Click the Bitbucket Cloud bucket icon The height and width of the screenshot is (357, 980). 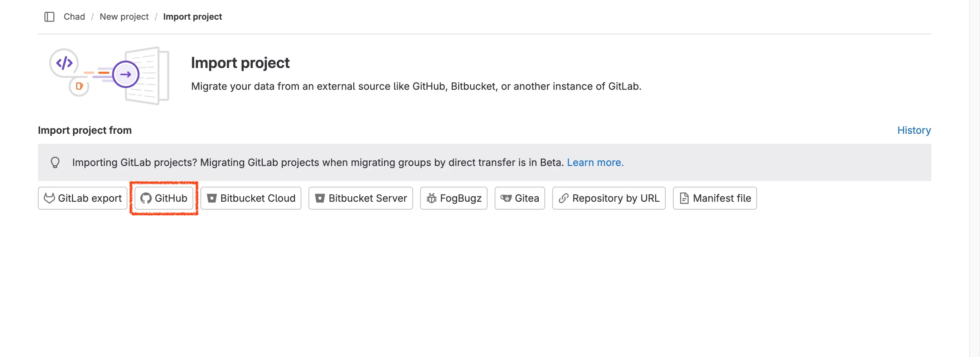point(212,198)
